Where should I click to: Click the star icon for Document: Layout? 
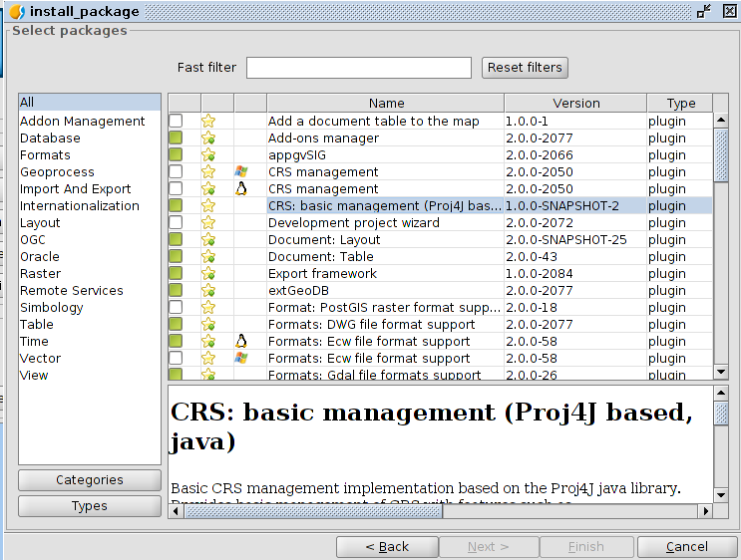point(208,239)
